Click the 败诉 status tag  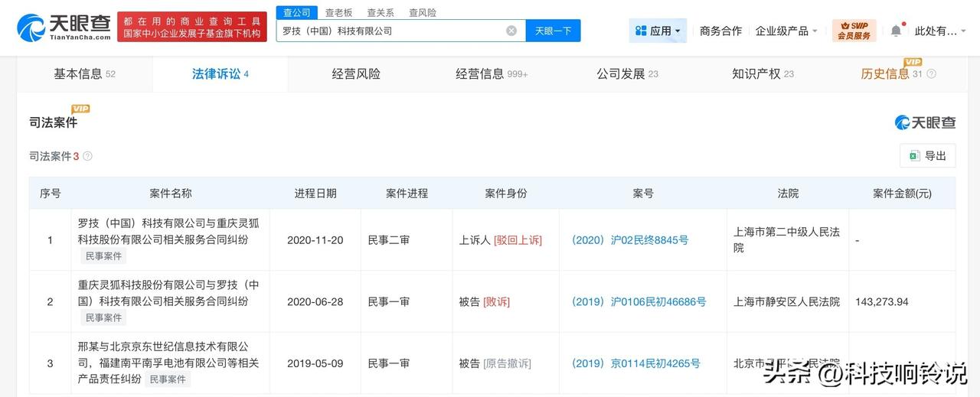tap(496, 302)
